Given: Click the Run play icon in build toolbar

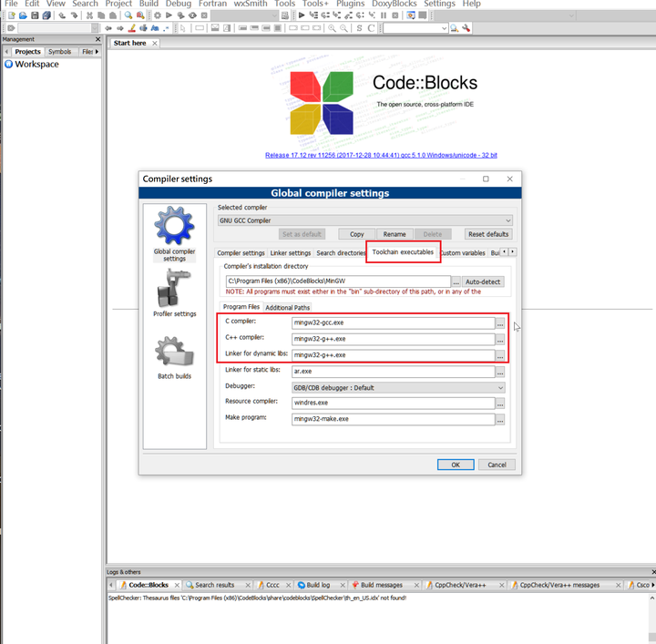Looking at the screenshot, I should [169, 15].
